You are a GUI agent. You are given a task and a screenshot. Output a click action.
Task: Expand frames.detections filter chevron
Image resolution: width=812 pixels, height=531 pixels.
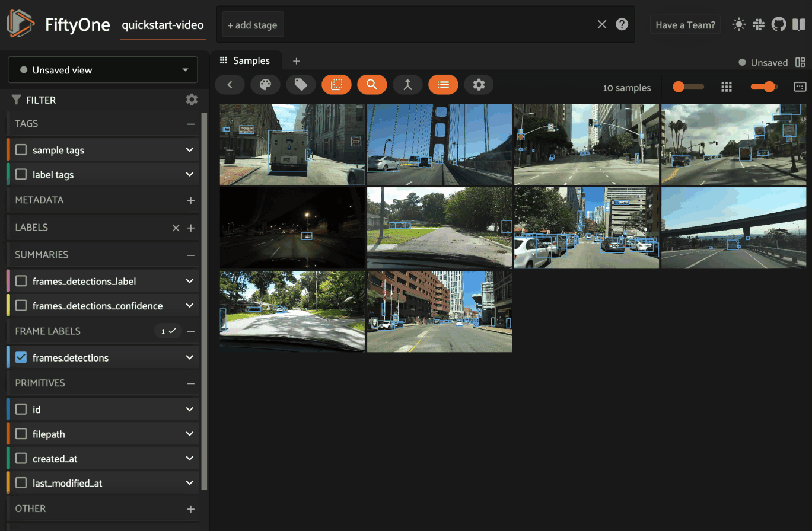(190, 357)
